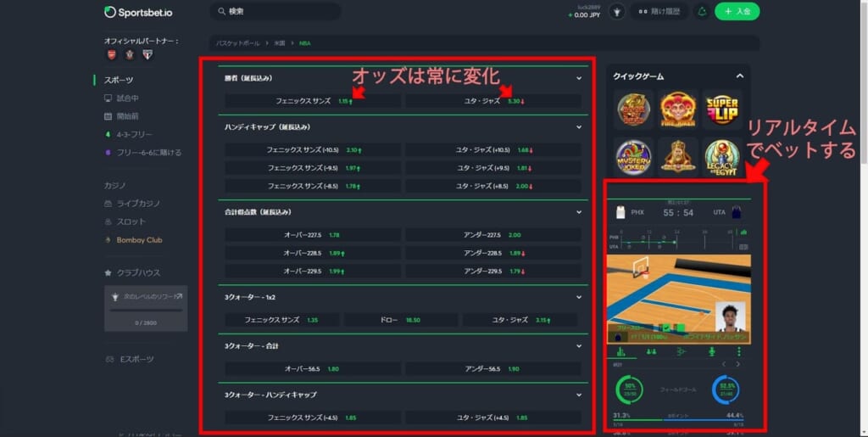Open the Mystery Joker quick game
The height and width of the screenshot is (437, 868).
pyautogui.click(x=634, y=157)
